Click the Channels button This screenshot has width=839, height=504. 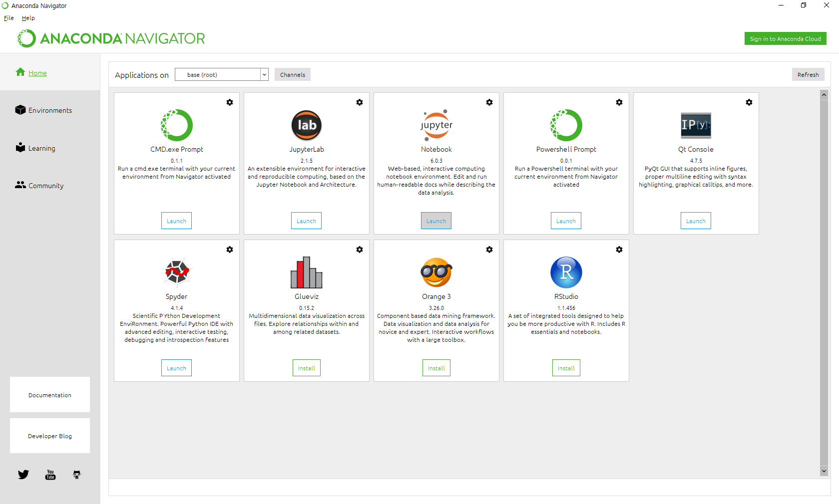(x=293, y=74)
